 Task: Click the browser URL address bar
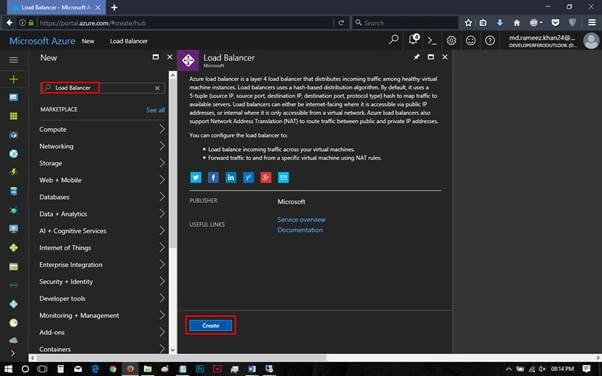tap(184, 23)
